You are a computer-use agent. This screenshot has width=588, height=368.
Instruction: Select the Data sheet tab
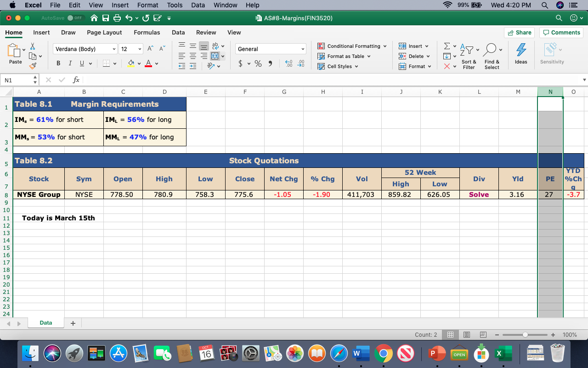[x=45, y=323]
